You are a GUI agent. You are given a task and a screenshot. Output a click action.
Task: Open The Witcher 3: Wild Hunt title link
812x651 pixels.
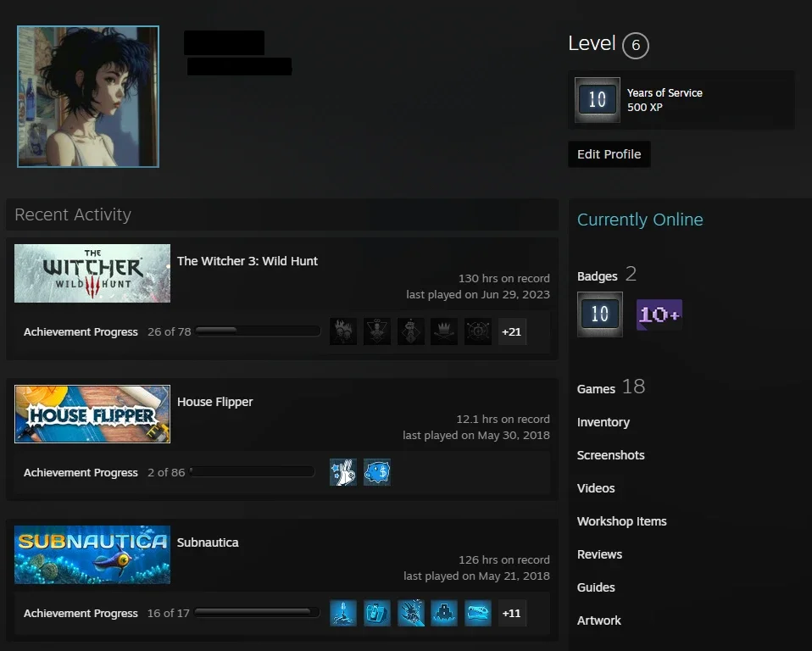coord(247,261)
